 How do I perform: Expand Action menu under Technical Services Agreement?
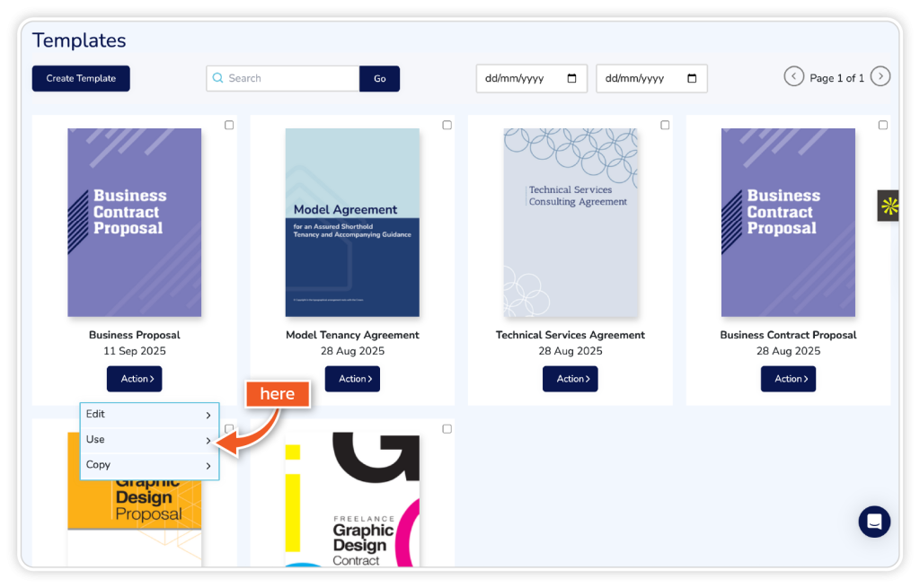pos(570,379)
